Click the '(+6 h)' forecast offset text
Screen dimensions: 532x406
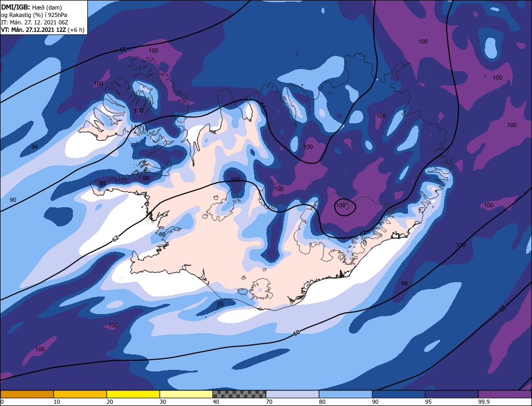(76, 30)
